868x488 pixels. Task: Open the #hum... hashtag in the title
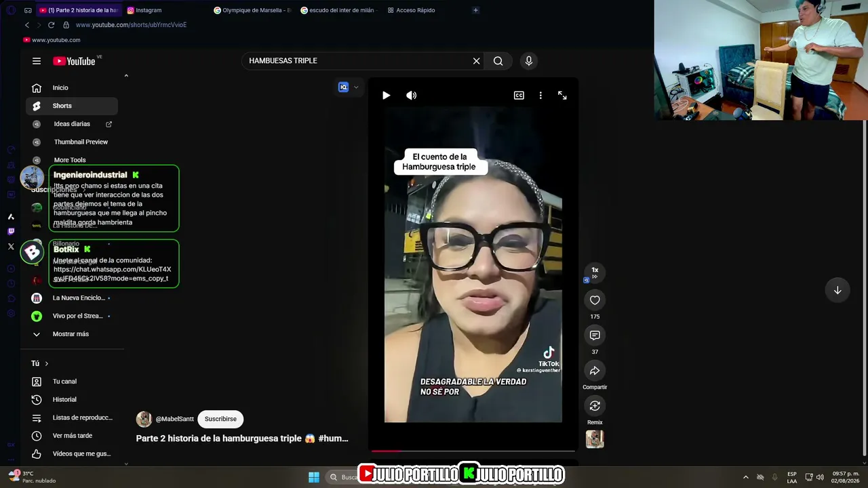point(333,439)
